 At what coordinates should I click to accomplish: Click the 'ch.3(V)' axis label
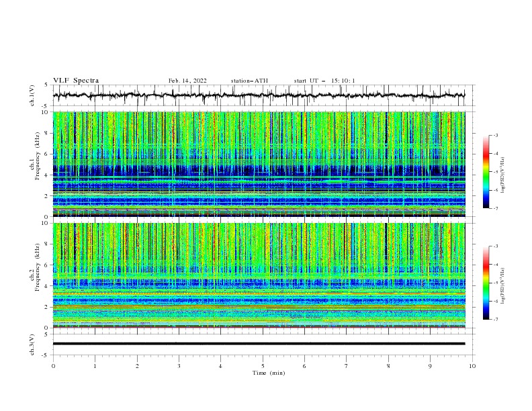32,345
